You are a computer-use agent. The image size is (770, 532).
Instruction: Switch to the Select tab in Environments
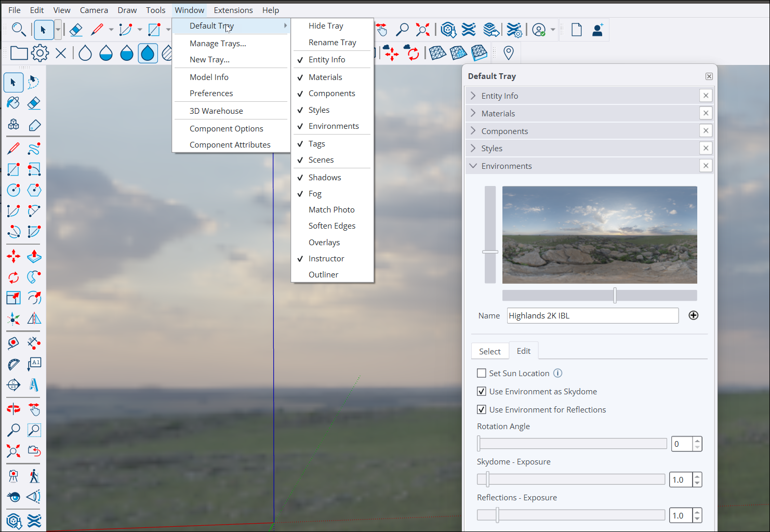(489, 351)
